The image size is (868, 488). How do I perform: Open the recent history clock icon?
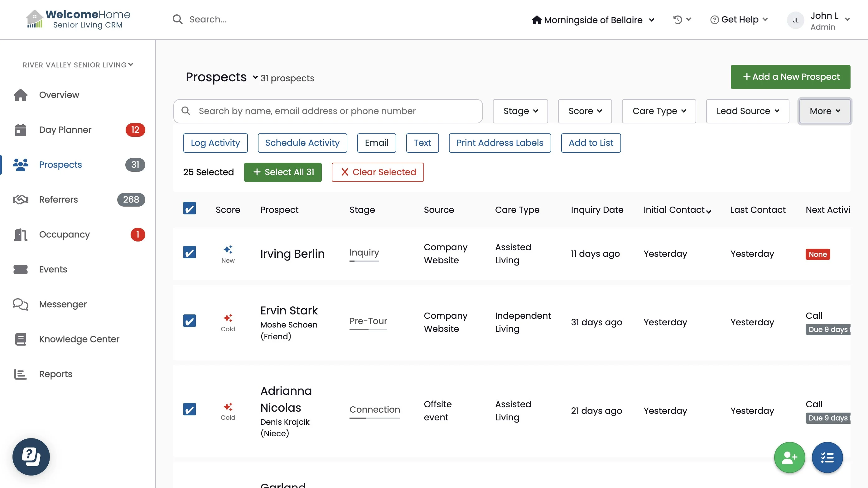(x=678, y=20)
